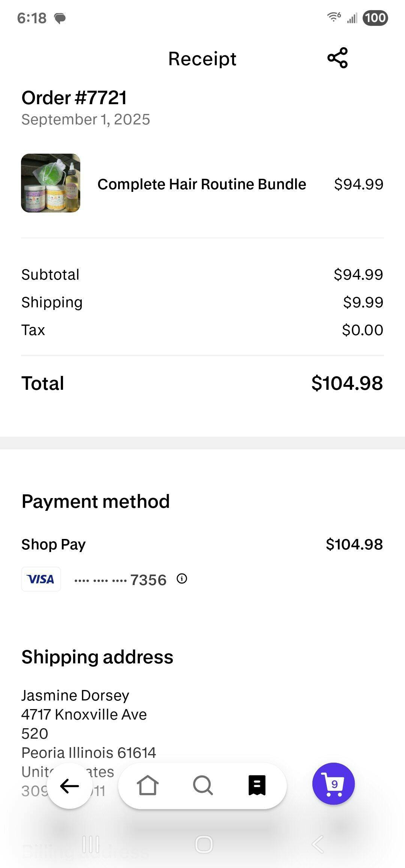Open the search icon in bottom nav
This screenshot has width=405, height=868.
pos(203,785)
